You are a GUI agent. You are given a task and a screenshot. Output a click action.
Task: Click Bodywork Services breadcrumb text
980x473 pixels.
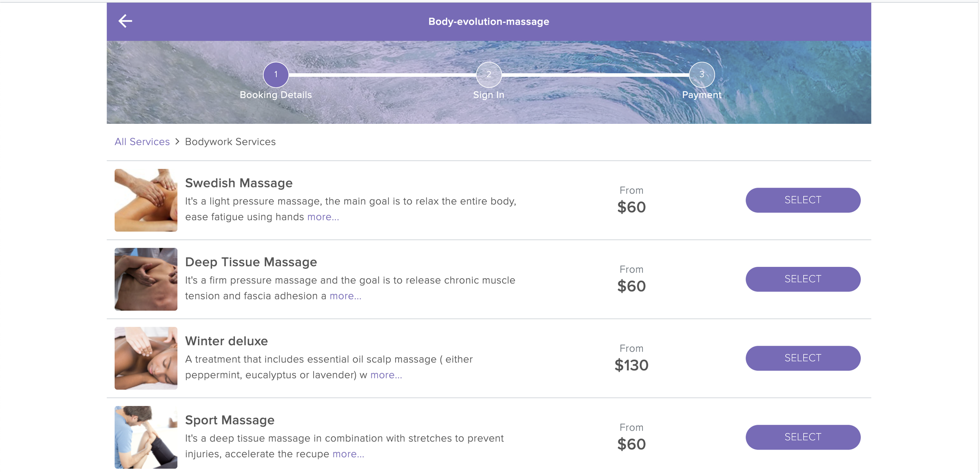tap(230, 142)
